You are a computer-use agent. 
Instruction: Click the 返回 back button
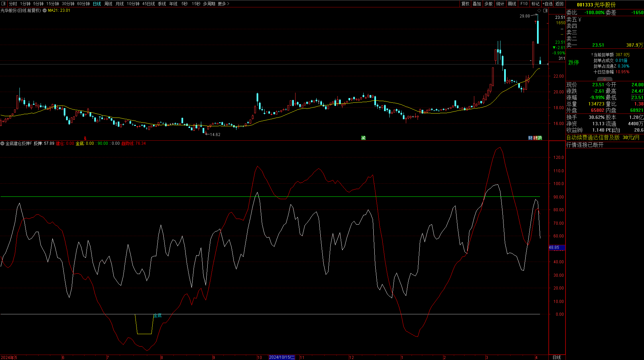(x=559, y=4)
